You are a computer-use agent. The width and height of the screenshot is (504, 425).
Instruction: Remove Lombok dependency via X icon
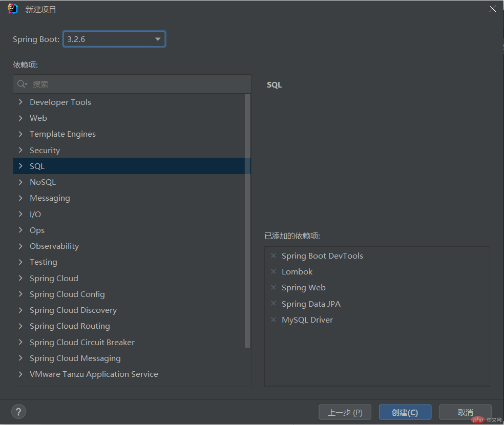(x=274, y=271)
